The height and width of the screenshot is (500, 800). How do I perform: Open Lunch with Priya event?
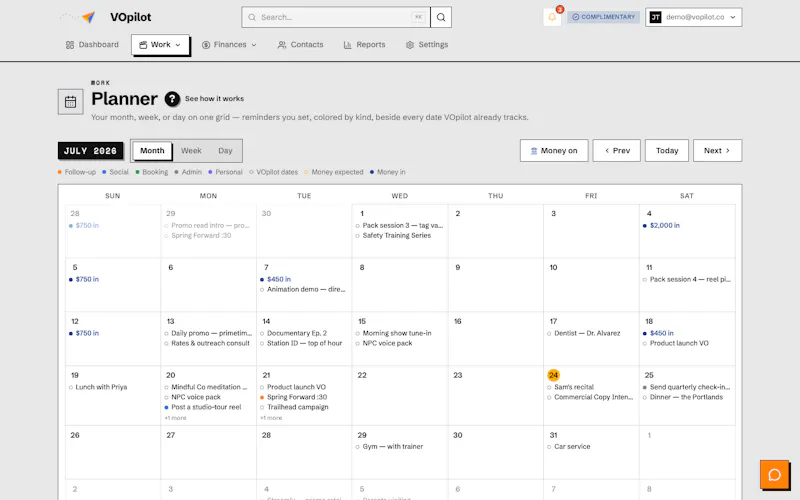(98, 387)
